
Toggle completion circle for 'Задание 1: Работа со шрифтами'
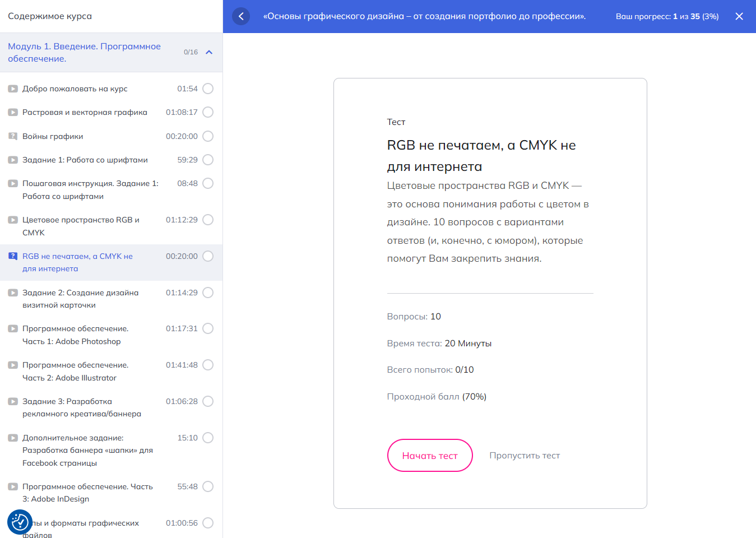tap(208, 160)
